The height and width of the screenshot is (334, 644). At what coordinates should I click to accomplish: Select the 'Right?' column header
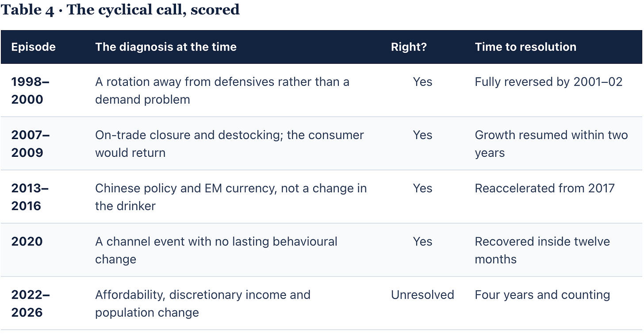(409, 47)
